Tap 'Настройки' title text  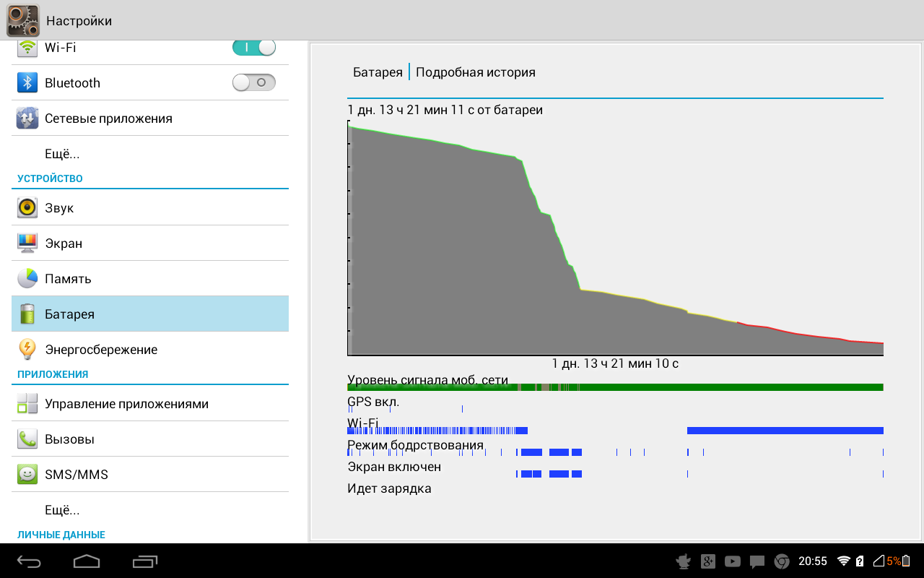pos(79,21)
